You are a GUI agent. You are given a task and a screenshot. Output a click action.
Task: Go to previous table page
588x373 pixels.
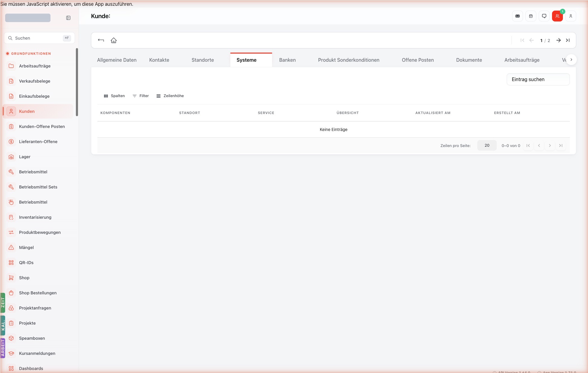[x=539, y=146]
